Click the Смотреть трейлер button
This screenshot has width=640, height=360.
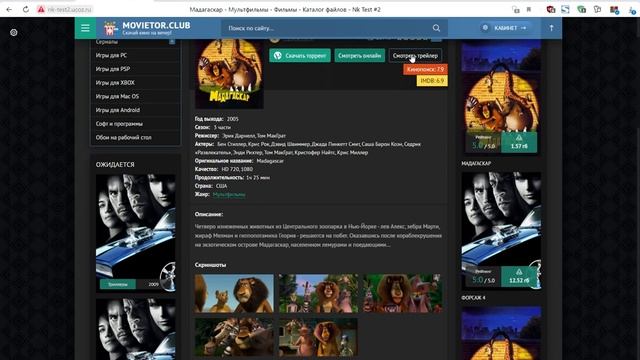(x=415, y=56)
